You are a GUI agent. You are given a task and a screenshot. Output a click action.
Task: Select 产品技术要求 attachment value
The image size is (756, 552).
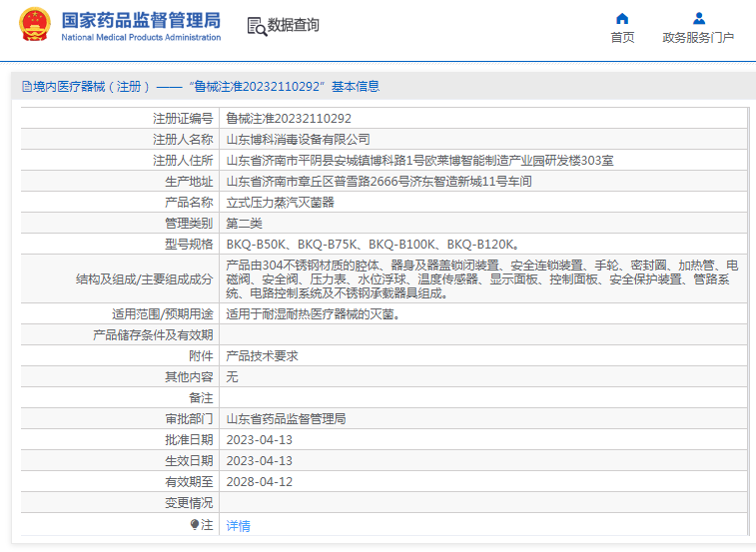point(263,356)
